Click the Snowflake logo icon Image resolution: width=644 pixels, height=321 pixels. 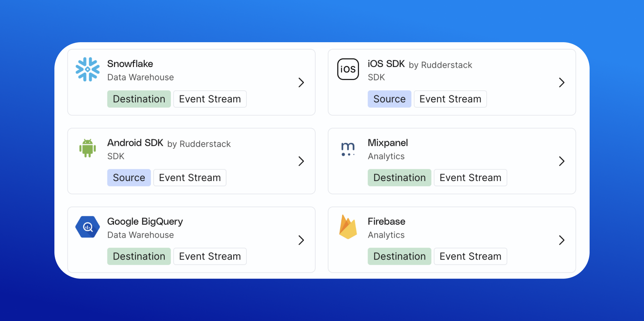[x=88, y=69]
